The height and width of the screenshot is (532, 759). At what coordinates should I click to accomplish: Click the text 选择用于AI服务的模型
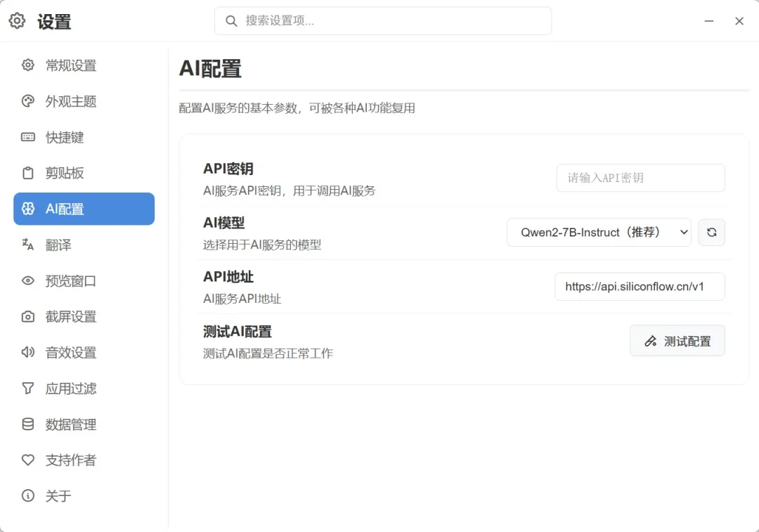click(x=262, y=245)
